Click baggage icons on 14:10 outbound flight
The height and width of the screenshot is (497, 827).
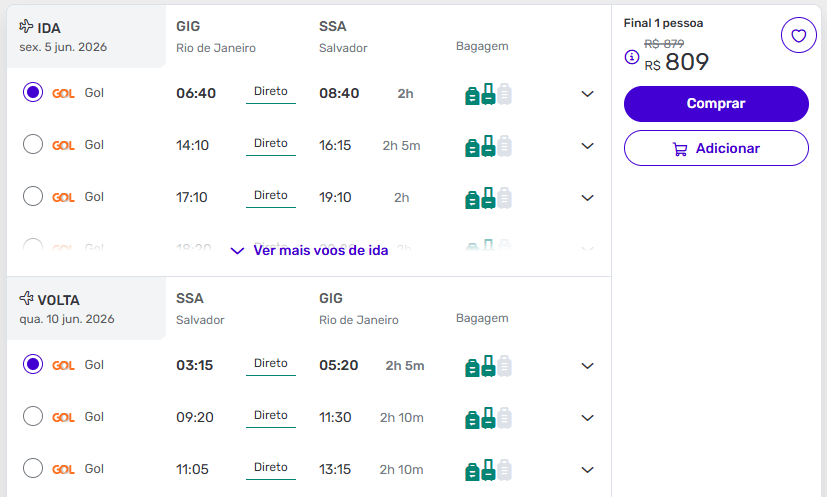point(488,146)
